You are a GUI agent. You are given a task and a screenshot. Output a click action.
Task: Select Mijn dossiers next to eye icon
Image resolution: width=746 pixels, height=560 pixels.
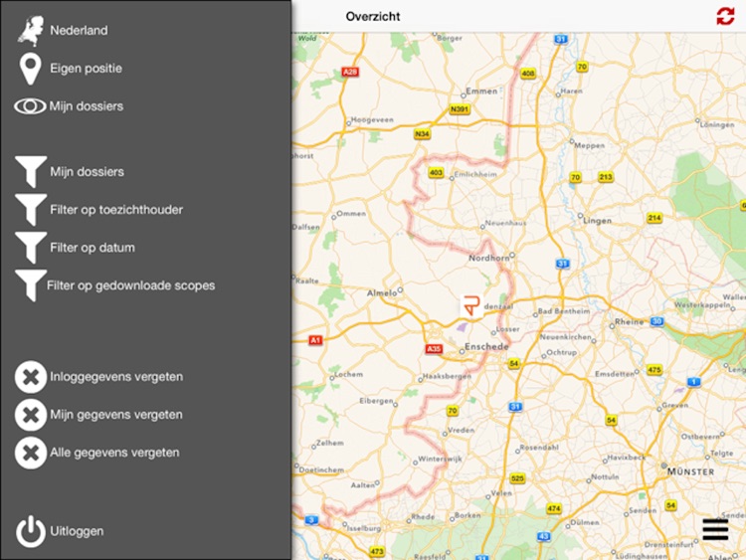click(x=87, y=106)
